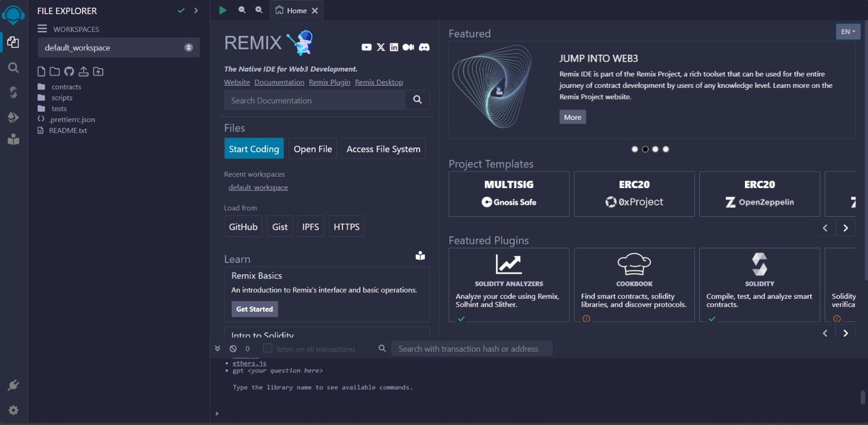Viewport: 868px width, 425px height.
Task: Click the workspaces hamburger menu icon
Action: click(42, 29)
